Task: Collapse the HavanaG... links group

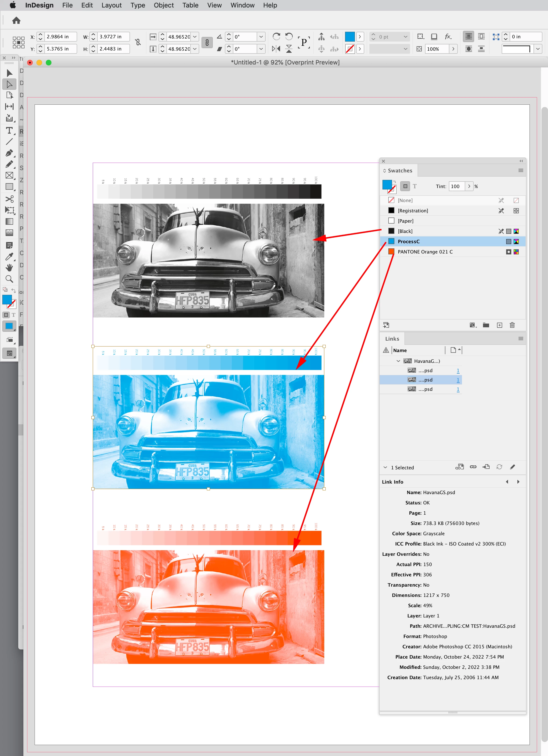Action: (398, 361)
